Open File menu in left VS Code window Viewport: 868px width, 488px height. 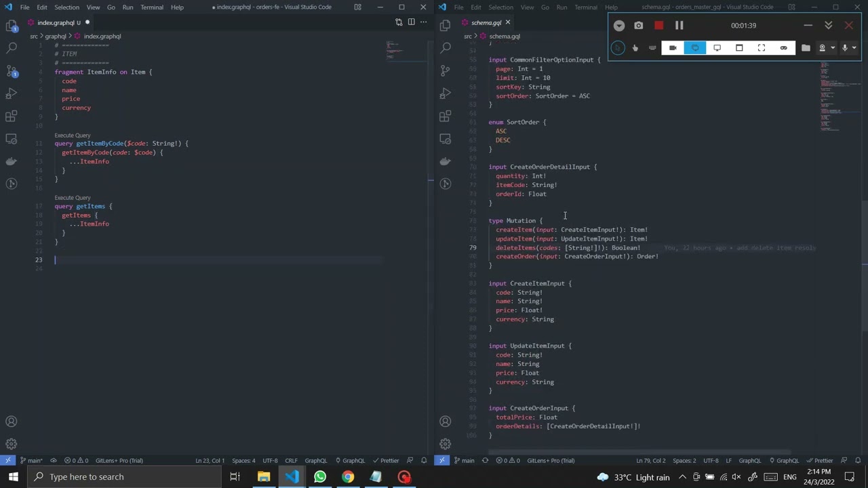(24, 7)
